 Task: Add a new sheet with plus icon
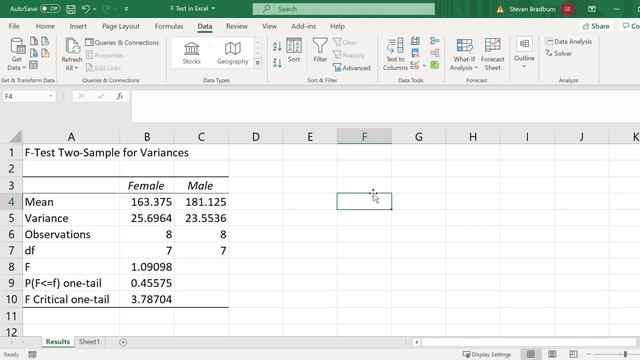tap(123, 342)
